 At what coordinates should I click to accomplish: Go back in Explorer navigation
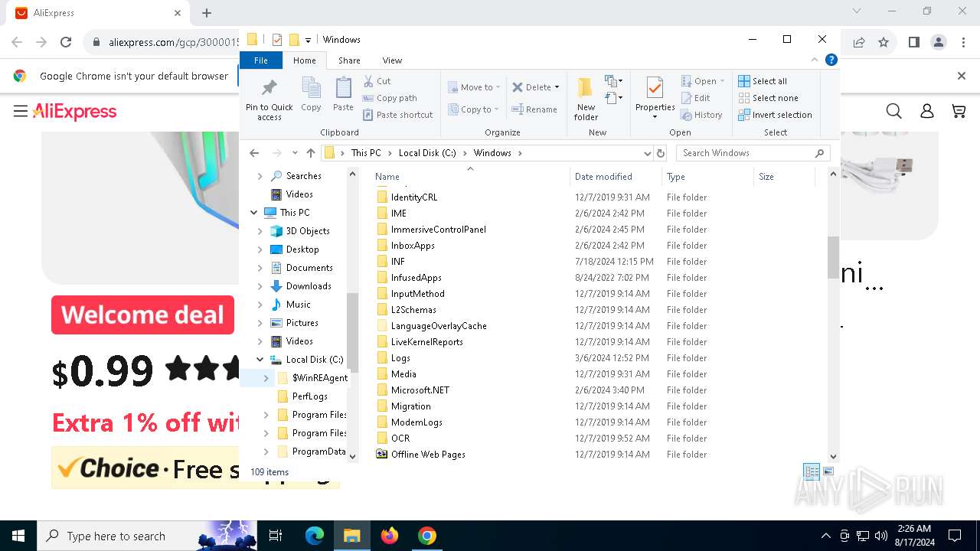(254, 153)
